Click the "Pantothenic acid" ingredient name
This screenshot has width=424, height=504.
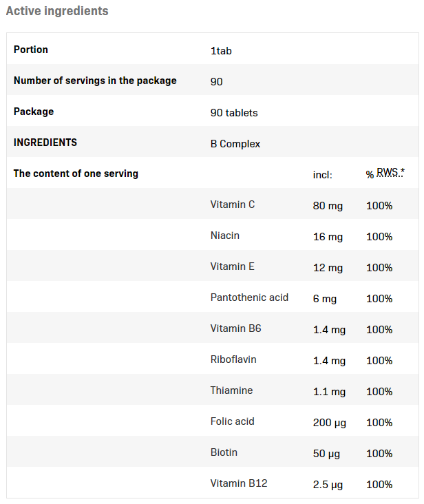(249, 297)
